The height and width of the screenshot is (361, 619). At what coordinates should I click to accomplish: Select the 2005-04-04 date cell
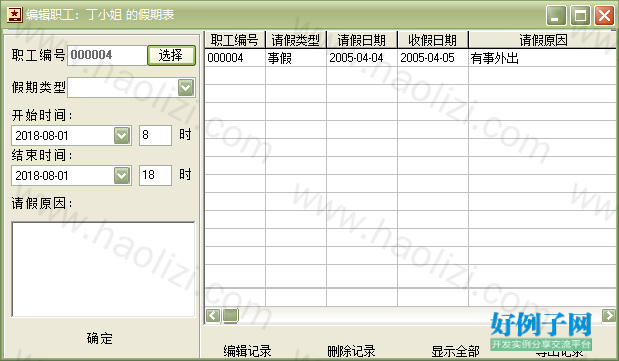coord(362,58)
